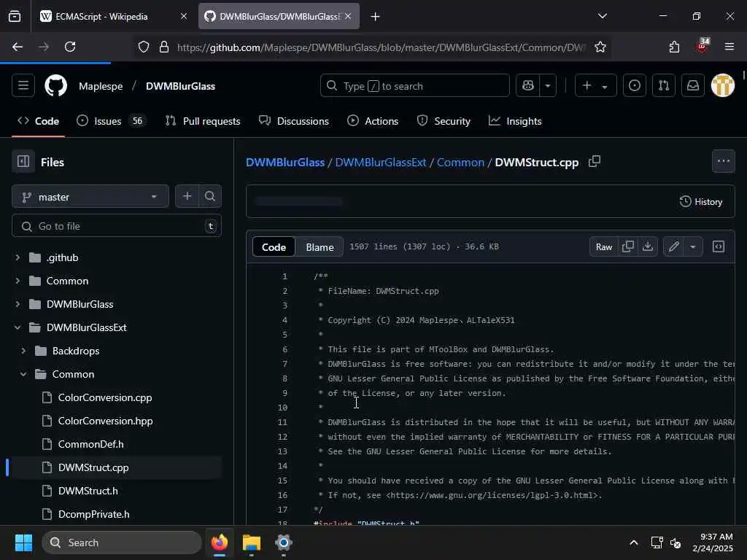The image size is (747, 560).
Task: Switch to Code view toggle
Action: (274, 247)
